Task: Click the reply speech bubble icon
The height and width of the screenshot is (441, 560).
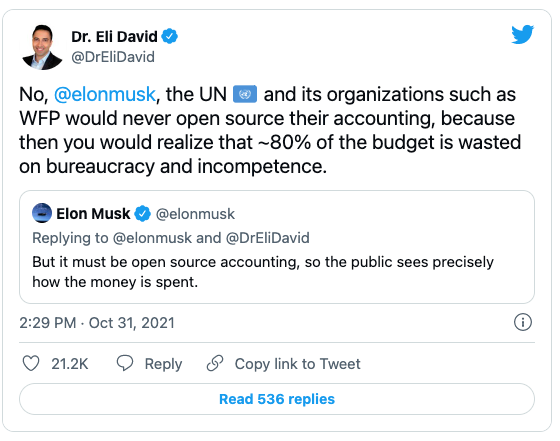Action: (125, 363)
